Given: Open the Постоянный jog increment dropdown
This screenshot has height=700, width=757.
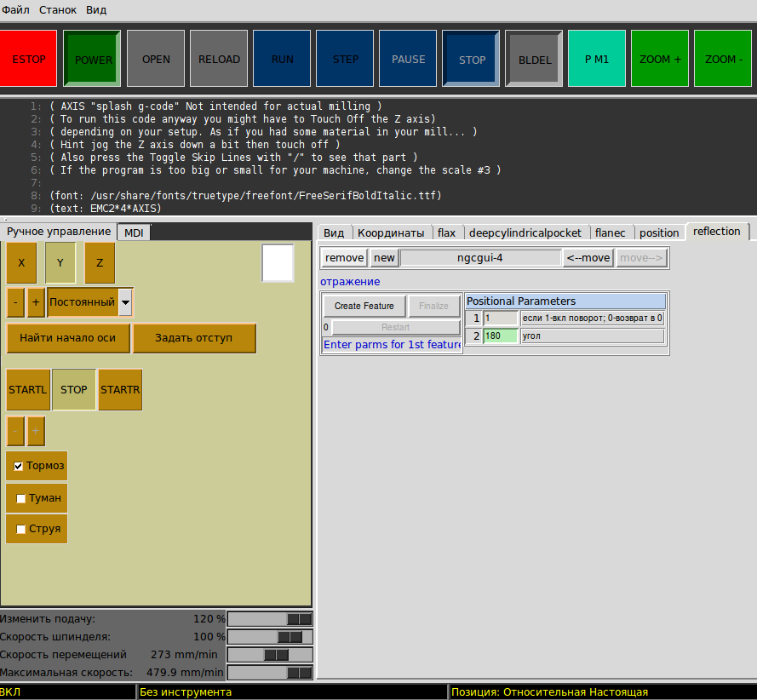Looking at the screenshot, I should [x=125, y=302].
